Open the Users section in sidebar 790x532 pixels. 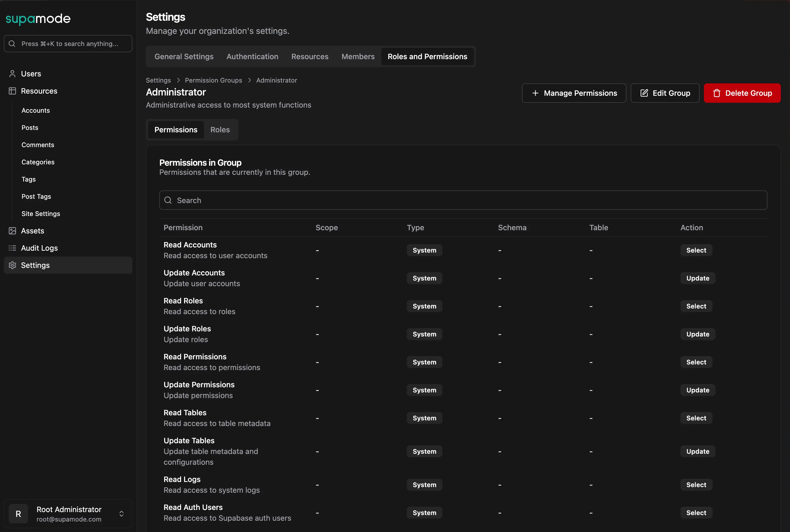click(31, 74)
